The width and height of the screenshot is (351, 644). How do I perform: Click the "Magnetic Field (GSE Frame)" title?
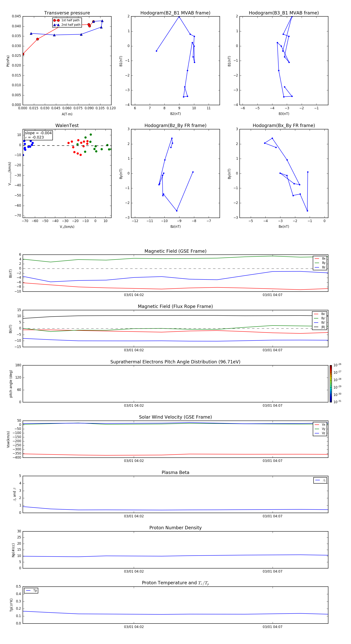pos(175,251)
